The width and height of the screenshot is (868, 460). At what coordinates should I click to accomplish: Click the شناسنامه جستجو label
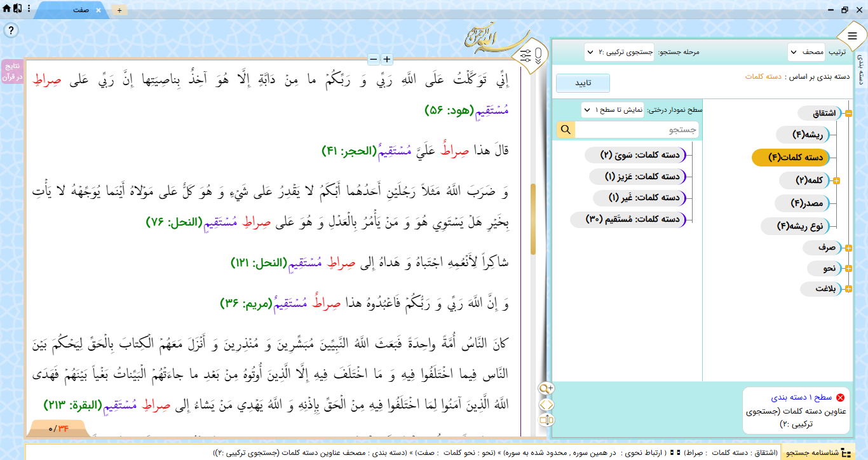[x=813, y=452]
